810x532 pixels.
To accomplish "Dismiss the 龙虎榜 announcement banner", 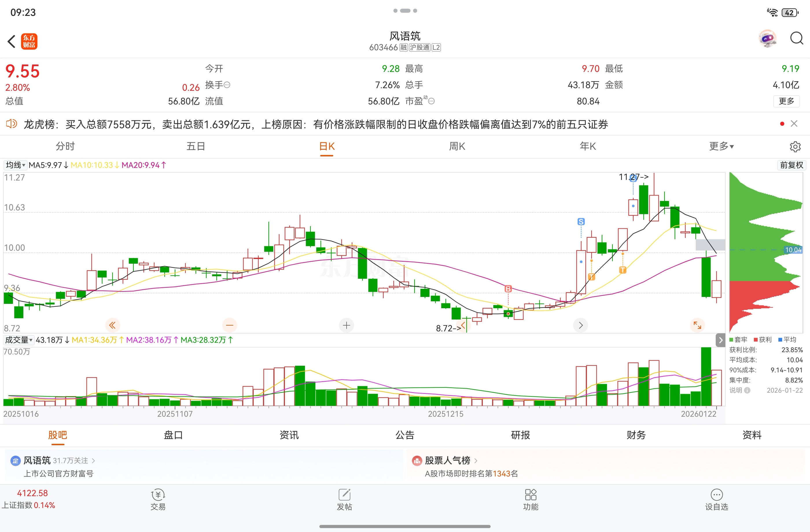I will point(794,124).
